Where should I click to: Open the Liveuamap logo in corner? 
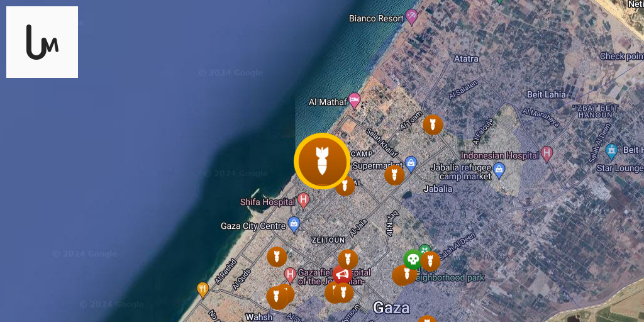42,42
